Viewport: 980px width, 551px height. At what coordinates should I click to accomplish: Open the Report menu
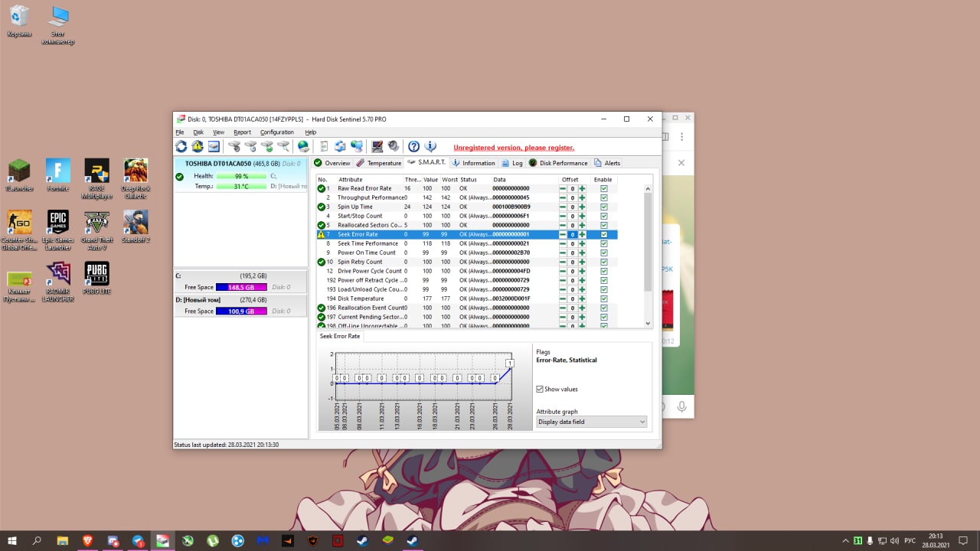tap(242, 132)
